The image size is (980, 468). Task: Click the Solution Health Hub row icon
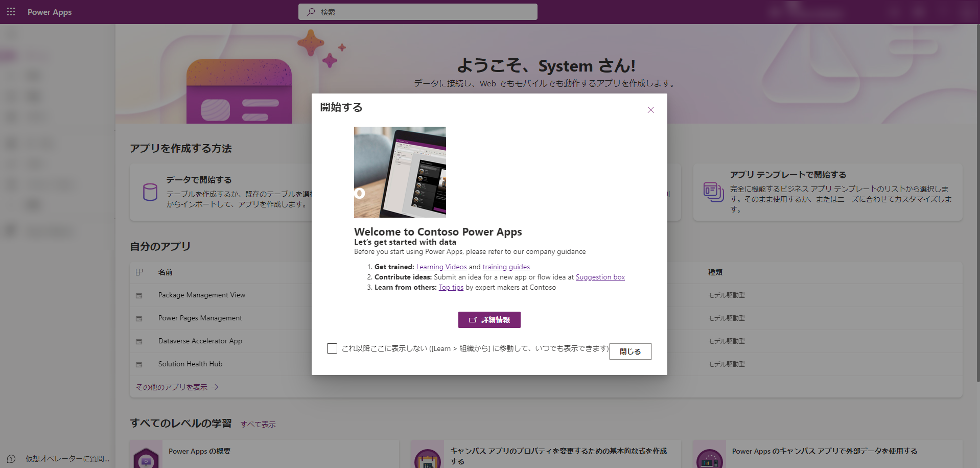[x=139, y=365]
